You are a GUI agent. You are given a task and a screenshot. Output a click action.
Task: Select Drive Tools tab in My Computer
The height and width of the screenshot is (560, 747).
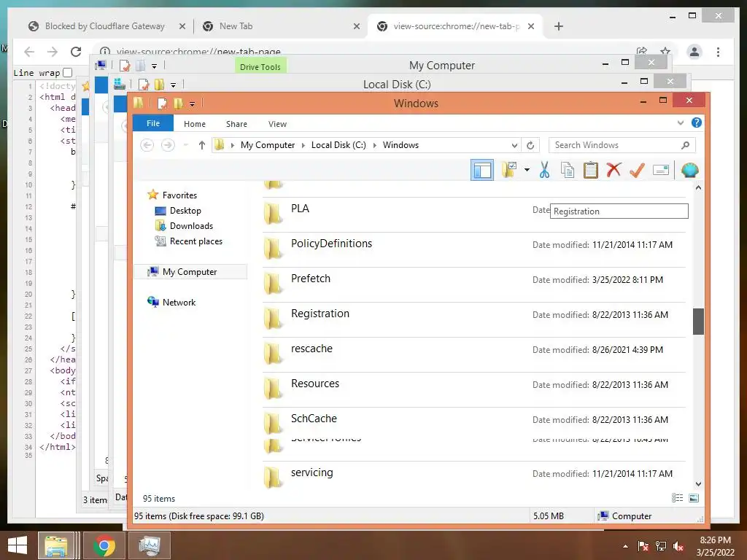pos(260,66)
